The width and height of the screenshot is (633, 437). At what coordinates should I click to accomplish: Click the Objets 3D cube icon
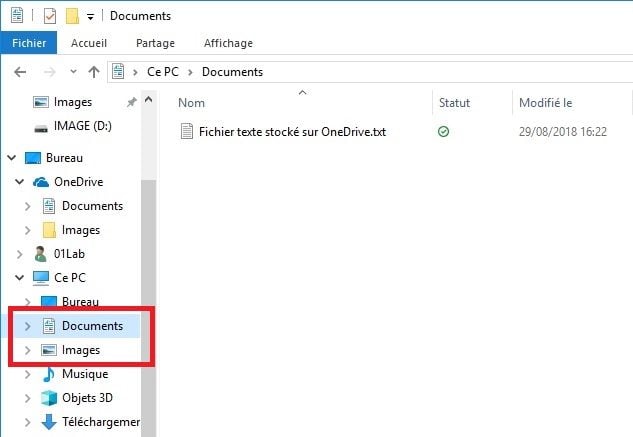[x=49, y=398]
